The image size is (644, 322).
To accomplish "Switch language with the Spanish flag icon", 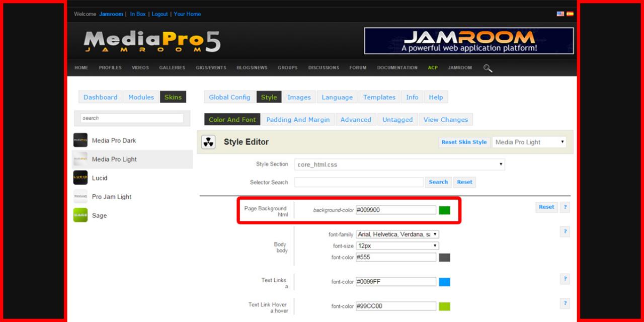I will (x=570, y=14).
